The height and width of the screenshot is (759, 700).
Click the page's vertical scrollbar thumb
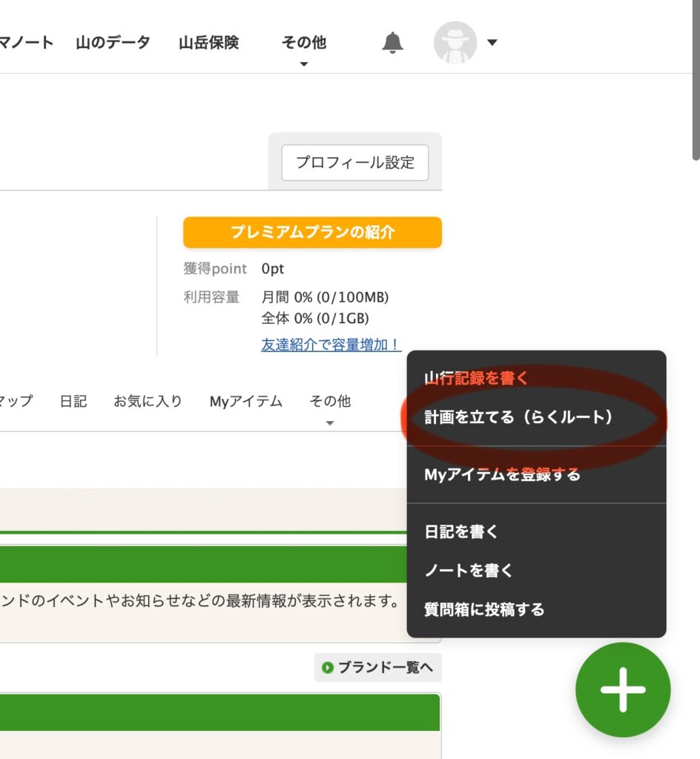[x=696, y=80]
